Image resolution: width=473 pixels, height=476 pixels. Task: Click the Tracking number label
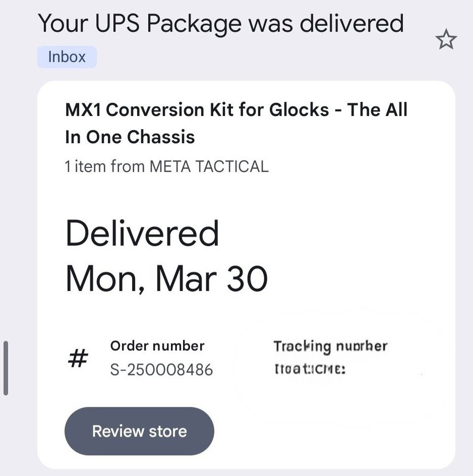[330, 346]
